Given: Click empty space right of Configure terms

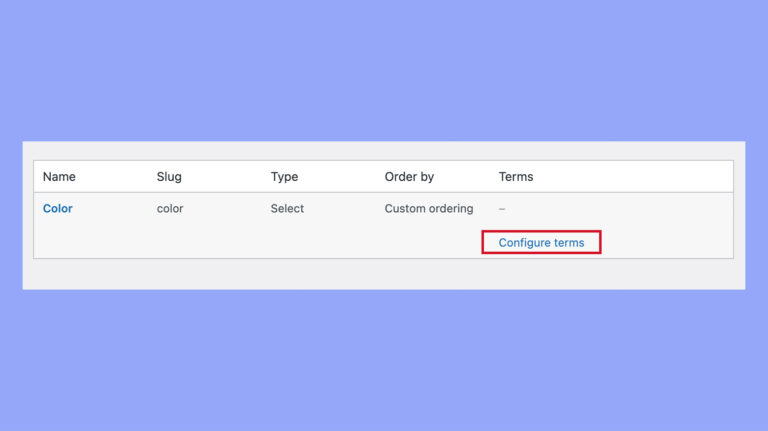Looking at the screenshot, I should click(x=670, y=242).
